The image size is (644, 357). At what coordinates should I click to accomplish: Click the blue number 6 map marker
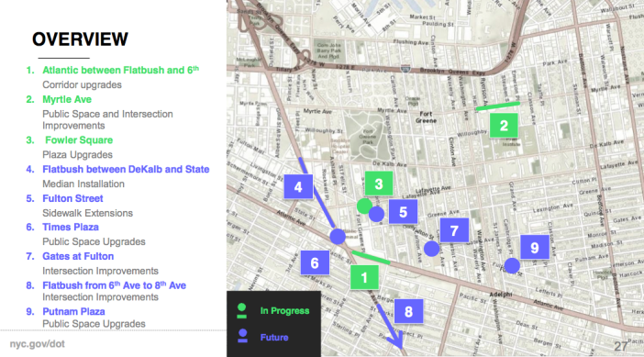click(x=315, y=262)
